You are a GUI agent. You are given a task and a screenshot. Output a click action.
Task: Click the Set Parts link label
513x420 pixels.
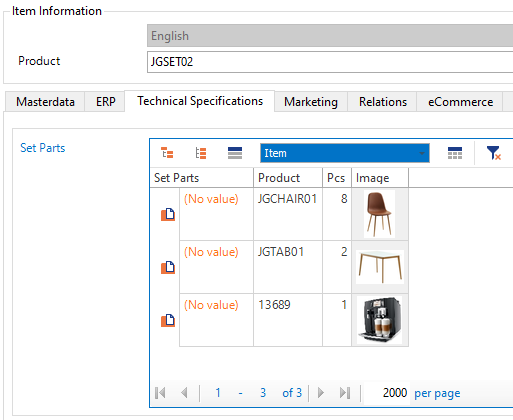click(x=43, y=148)
